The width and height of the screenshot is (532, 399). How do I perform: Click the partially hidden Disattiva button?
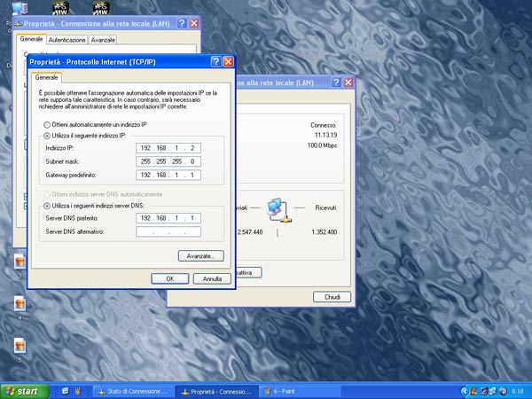pos(248,272)
